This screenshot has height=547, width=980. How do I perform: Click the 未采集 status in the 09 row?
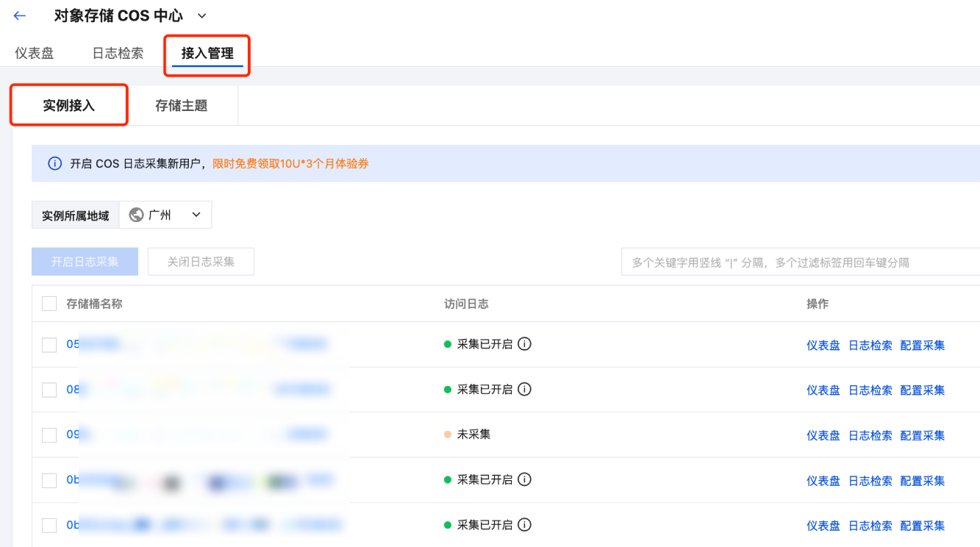tap(473, 435)
